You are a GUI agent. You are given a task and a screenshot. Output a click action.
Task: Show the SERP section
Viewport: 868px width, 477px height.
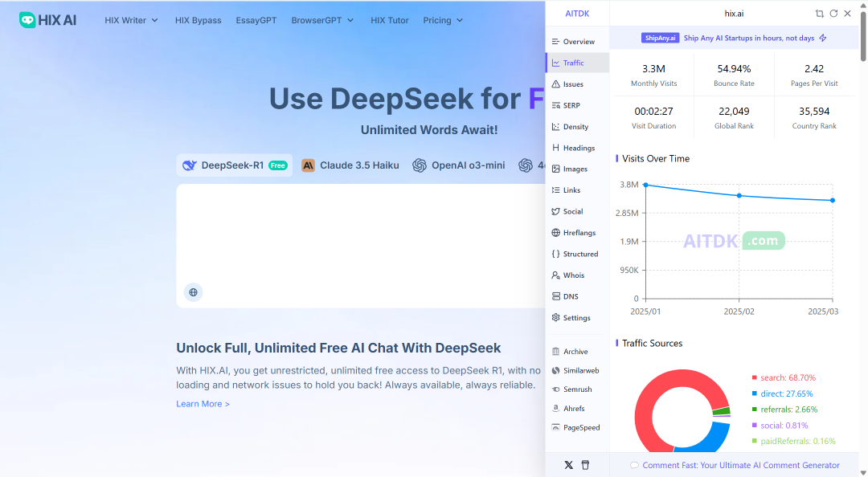point(577,105)
